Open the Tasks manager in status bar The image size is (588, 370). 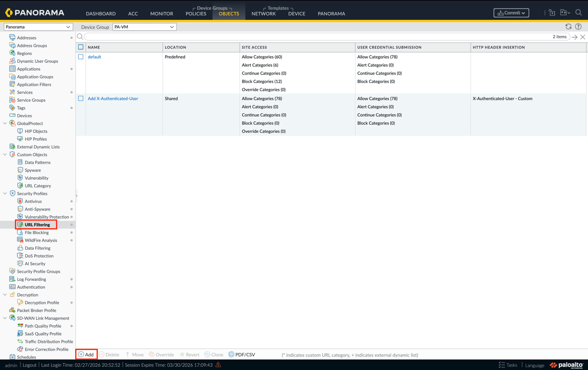[x=508, y=365]
